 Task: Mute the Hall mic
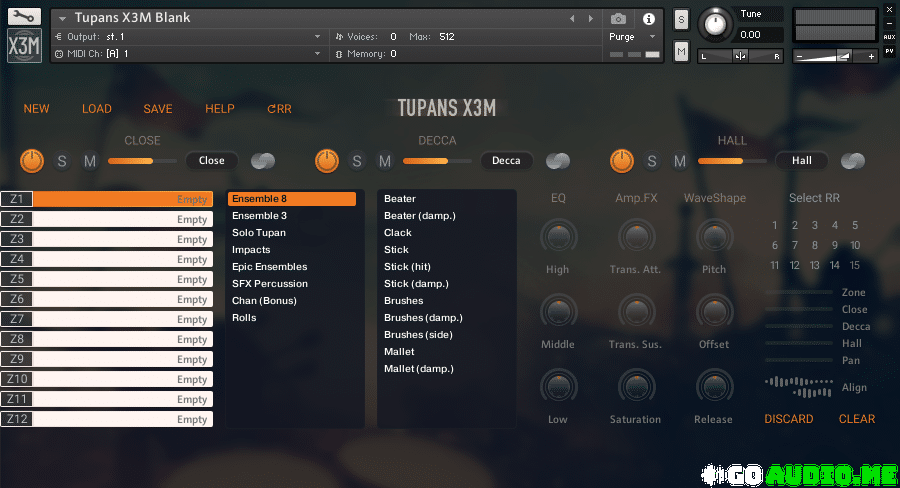680,161
